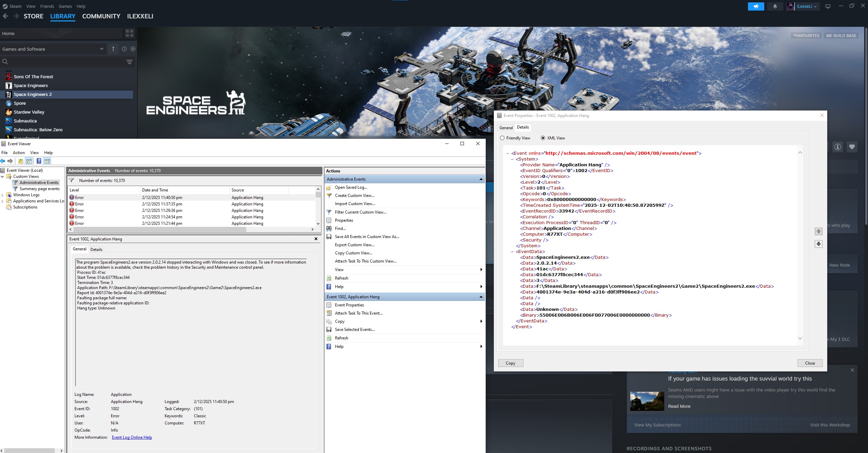
Task: Dismiss the trending item card in Steam
Action: (852, 370)
